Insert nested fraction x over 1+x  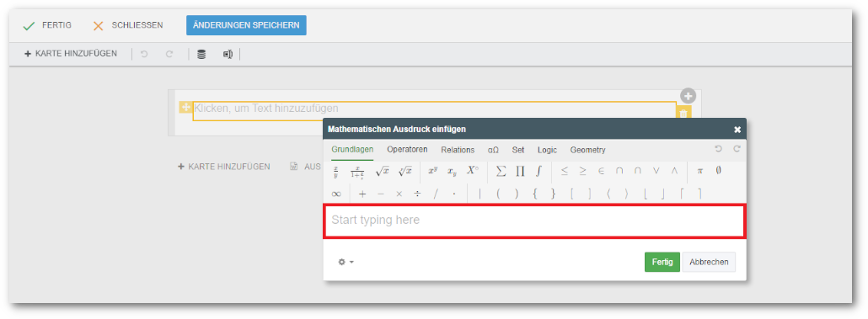pyautogui.click(x=357, y=172)
